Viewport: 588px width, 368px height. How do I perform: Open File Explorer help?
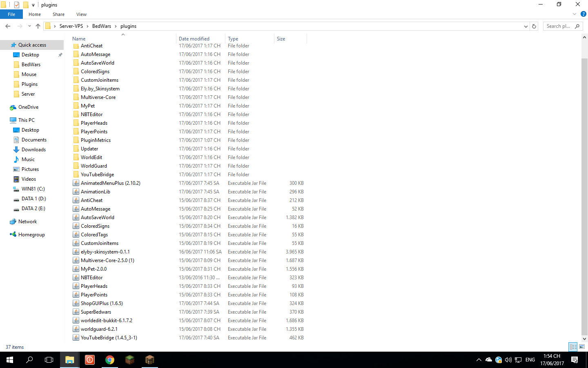[584, 14]
